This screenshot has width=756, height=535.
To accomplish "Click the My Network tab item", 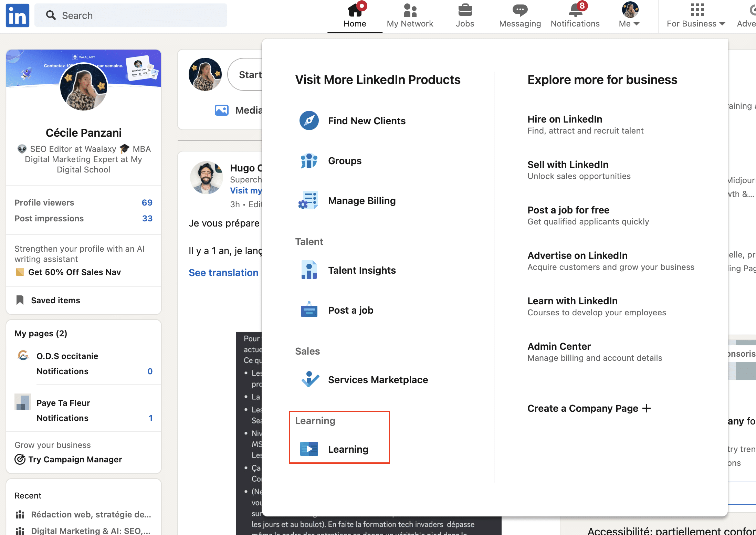I will (x=410, y=16).
